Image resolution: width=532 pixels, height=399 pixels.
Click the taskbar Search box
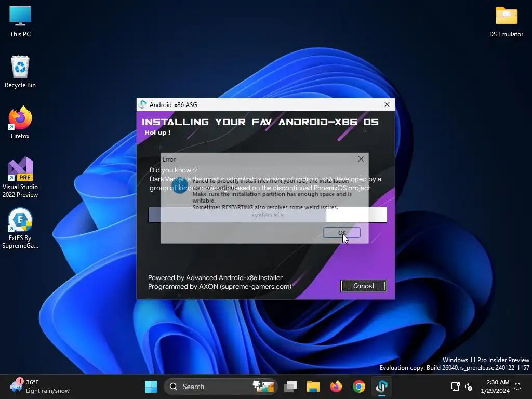coord(221,387)
